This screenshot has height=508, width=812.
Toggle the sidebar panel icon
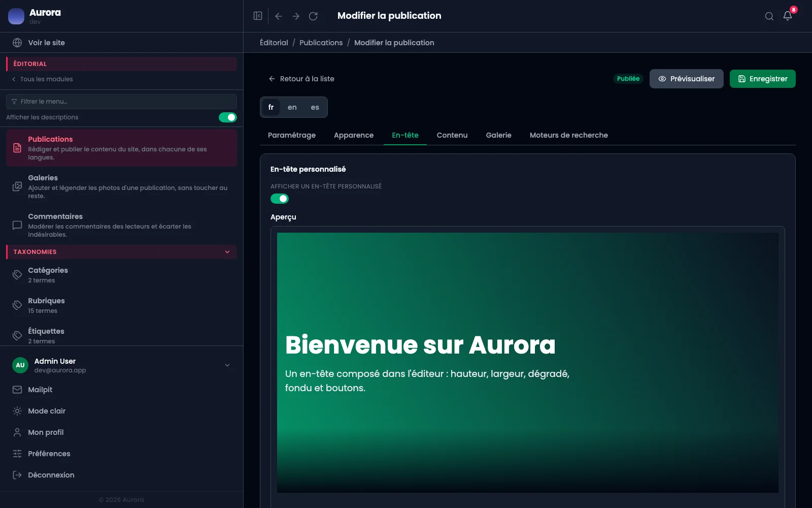click(x=258, y=16)
